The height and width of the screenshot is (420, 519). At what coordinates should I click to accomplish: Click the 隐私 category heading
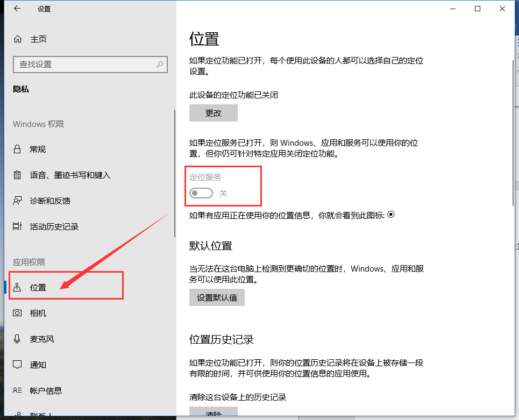click(21, 89)
